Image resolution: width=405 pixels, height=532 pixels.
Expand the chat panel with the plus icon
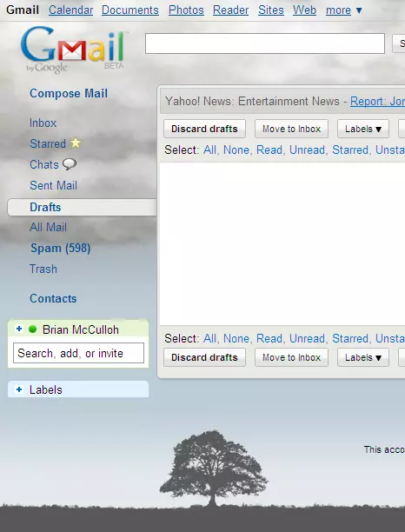coord(19,329)
